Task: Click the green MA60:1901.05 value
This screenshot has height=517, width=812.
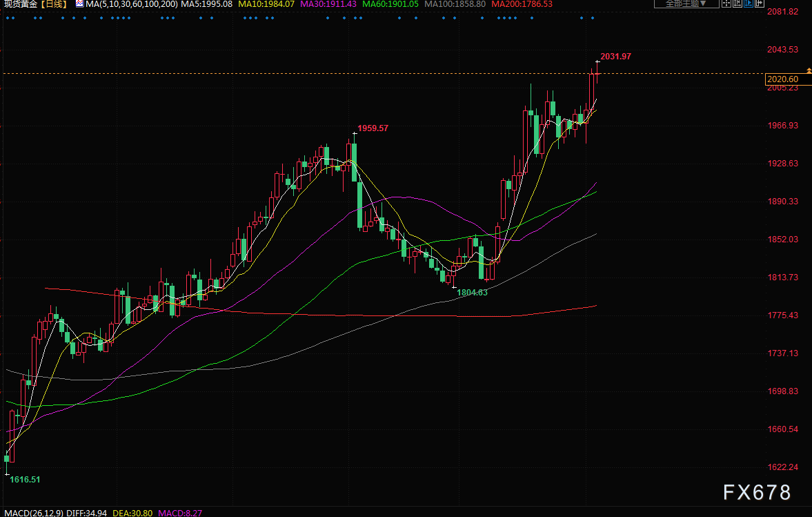Action: pyautogui.click(x=390, y=4)
